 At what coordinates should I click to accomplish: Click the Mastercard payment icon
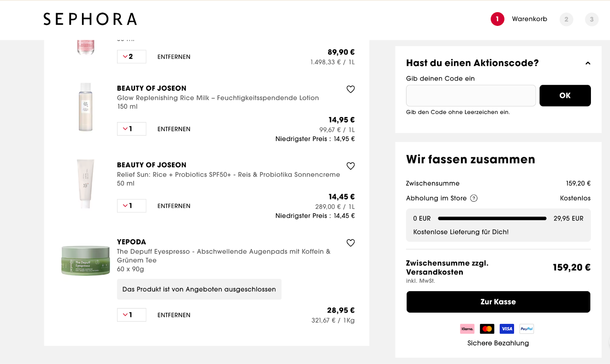[487, 329]
